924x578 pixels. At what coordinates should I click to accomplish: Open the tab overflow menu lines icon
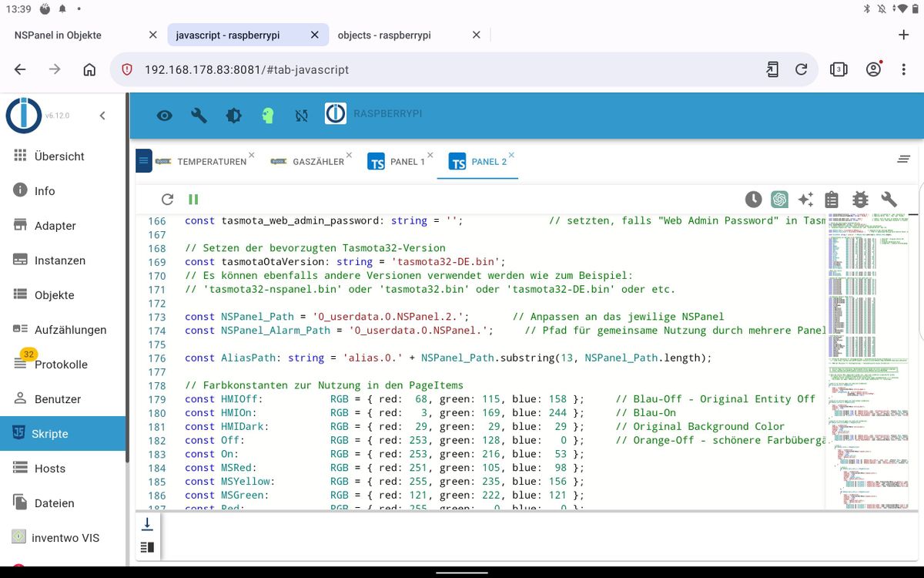pyautogui.click(x=904, y=160)
